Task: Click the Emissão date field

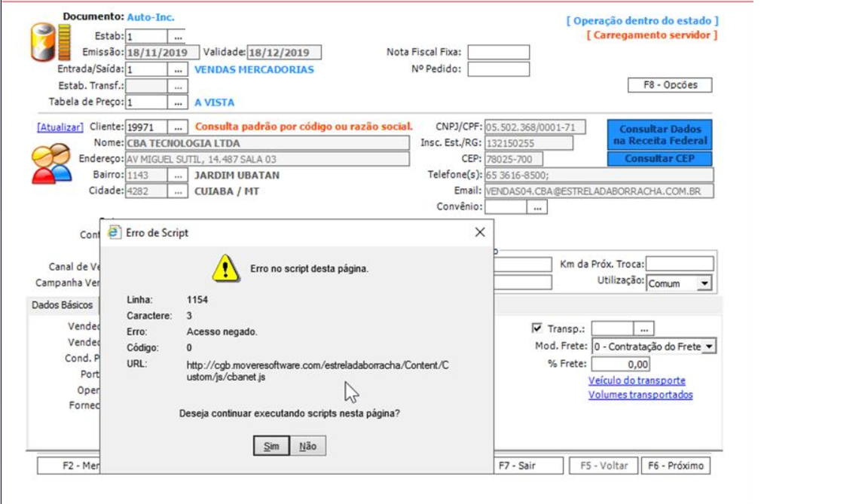Action: coord(162,53)
